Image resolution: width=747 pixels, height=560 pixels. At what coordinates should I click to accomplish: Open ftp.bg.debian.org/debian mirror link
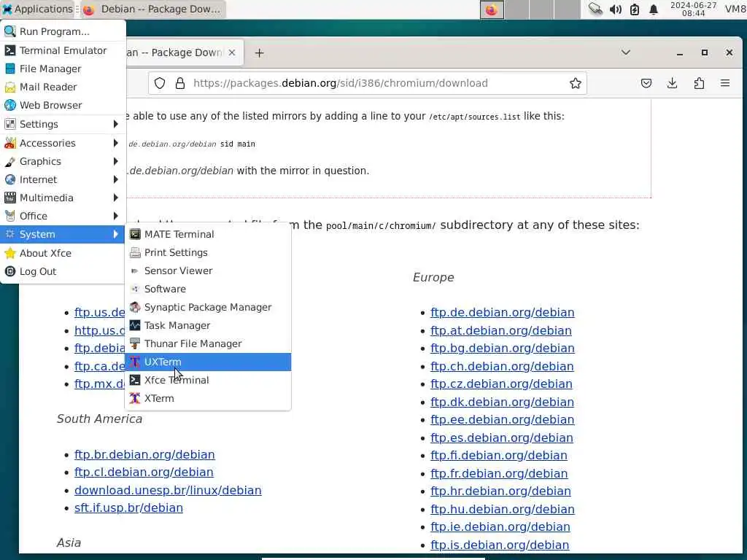(x=502, y=348)
